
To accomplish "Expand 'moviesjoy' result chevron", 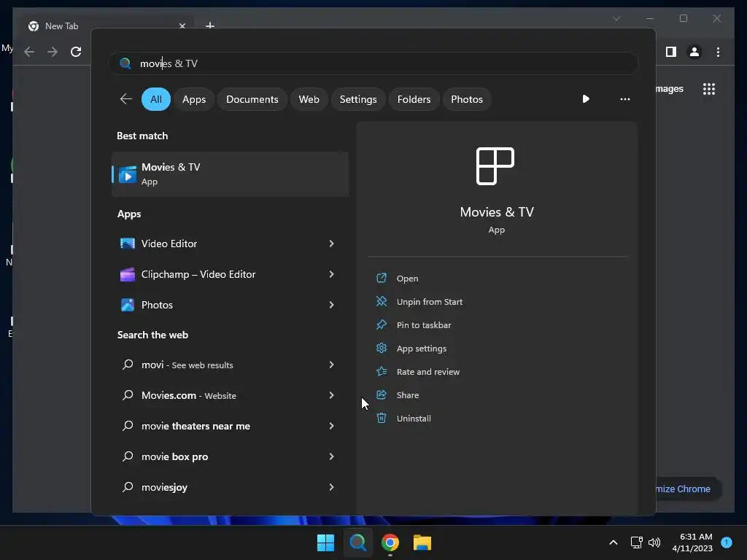I will coord(332,487).
